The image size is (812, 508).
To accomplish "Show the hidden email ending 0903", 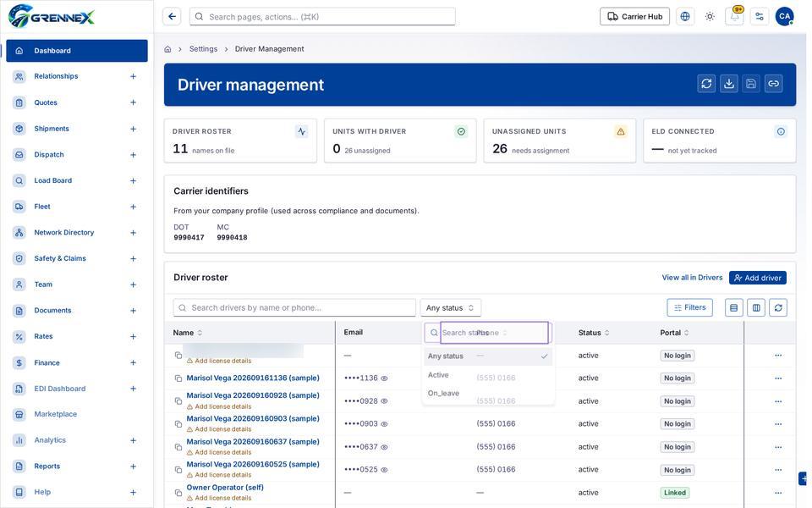I will coord(384,424).
